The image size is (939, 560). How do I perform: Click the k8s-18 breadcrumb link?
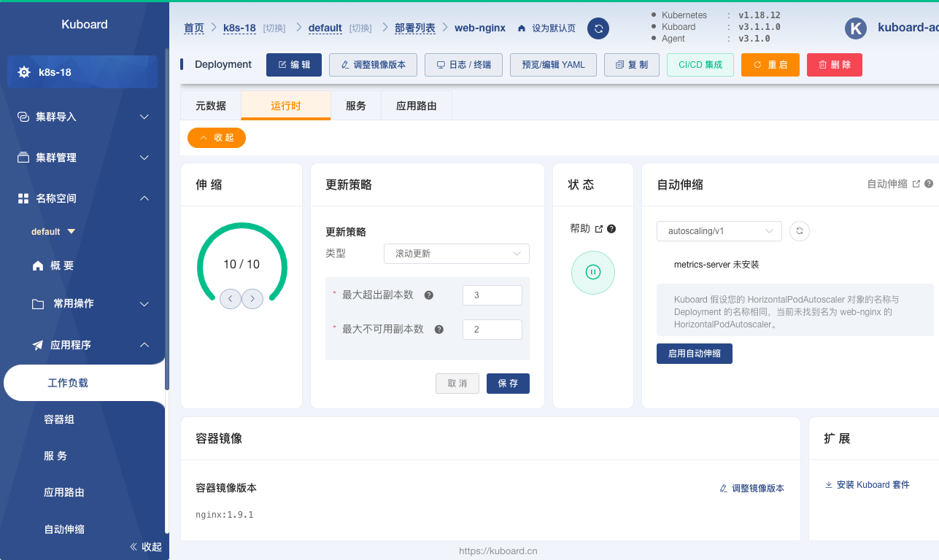coord(239,28)
